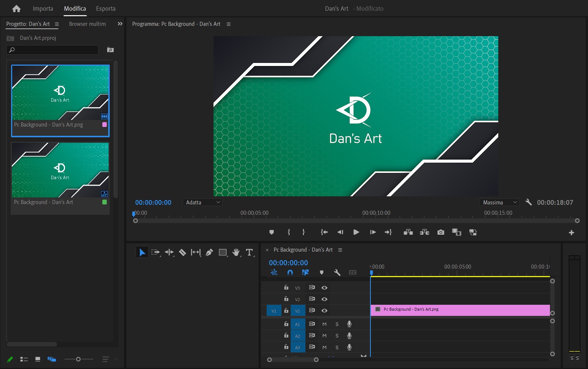Open the Massima playback resolution dropdown
Screen dimensions: 588x369
pos(499,202)
